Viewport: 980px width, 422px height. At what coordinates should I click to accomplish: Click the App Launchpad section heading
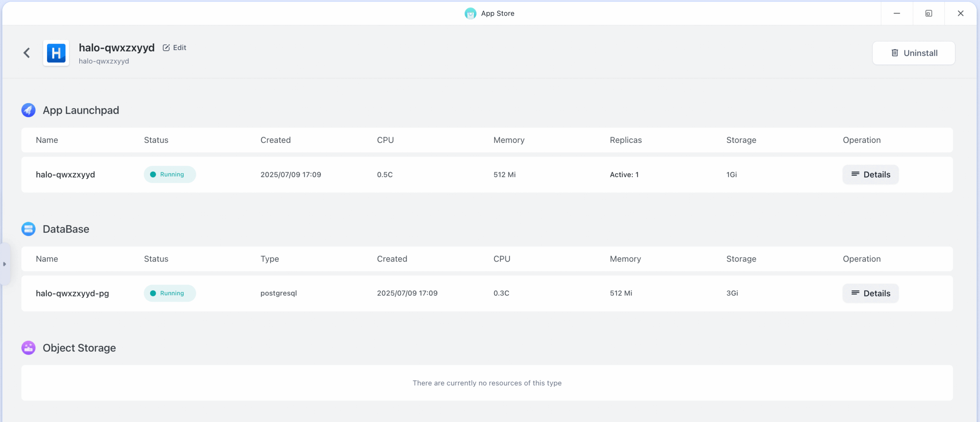[81, 110]
